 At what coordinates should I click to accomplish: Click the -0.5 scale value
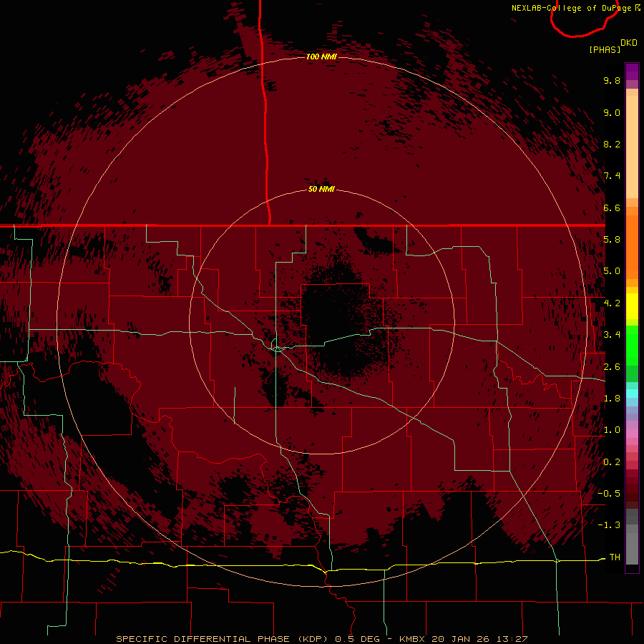[x=609, y=493]
